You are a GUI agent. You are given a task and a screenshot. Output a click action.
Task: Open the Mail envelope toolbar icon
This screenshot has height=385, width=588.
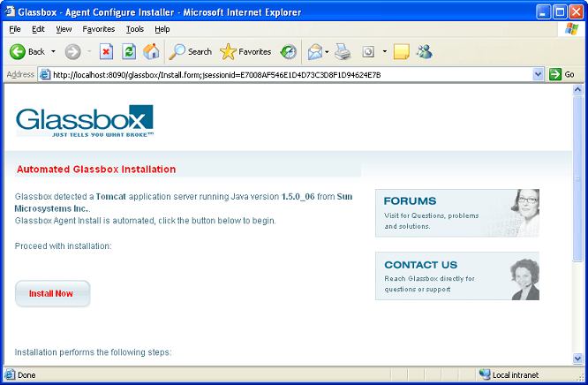tap(315, 52)
